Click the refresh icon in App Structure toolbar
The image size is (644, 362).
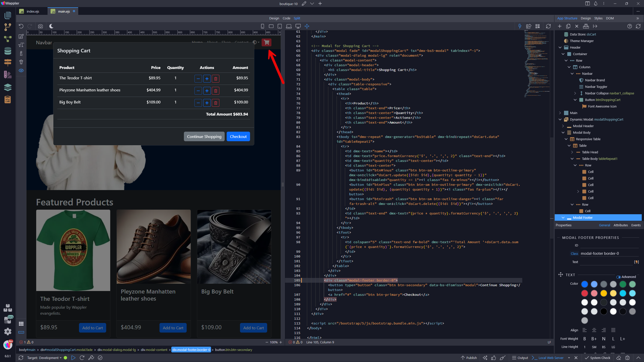(638, 26)
